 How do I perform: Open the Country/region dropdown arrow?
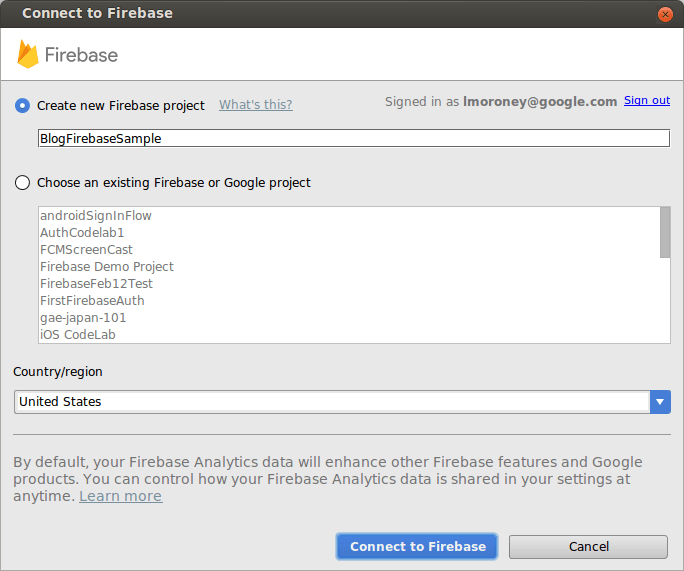(660, 402)
